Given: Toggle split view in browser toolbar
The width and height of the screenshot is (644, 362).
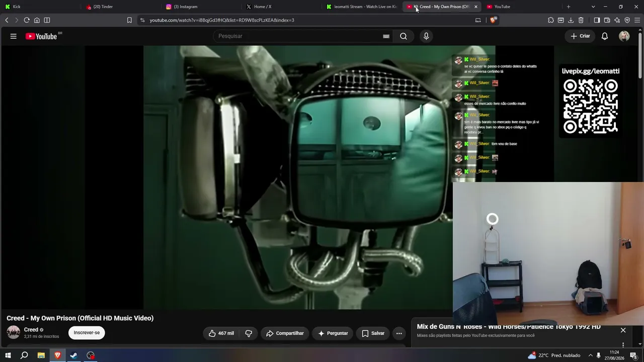Looking at the screenshot, I should pyautogui.click(x=47, y=20).
